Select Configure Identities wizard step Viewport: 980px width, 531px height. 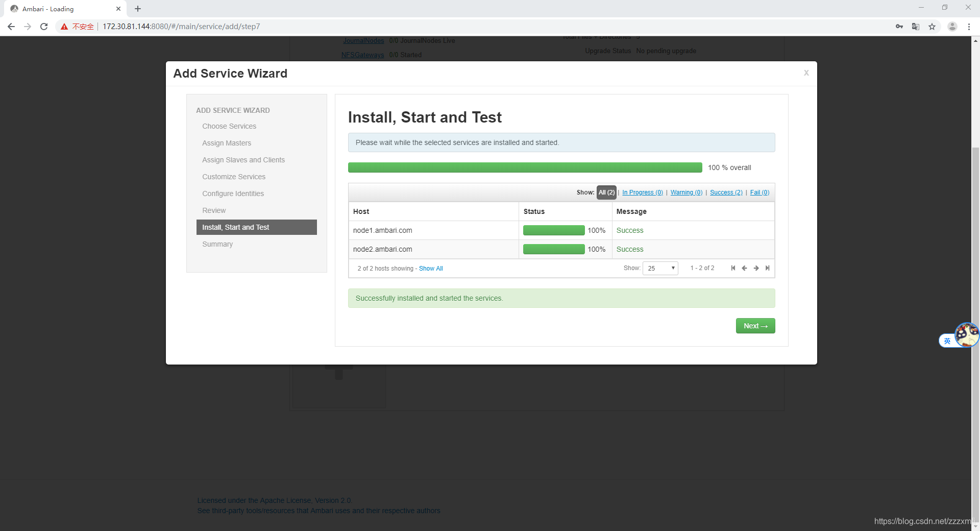click(233, 194)
